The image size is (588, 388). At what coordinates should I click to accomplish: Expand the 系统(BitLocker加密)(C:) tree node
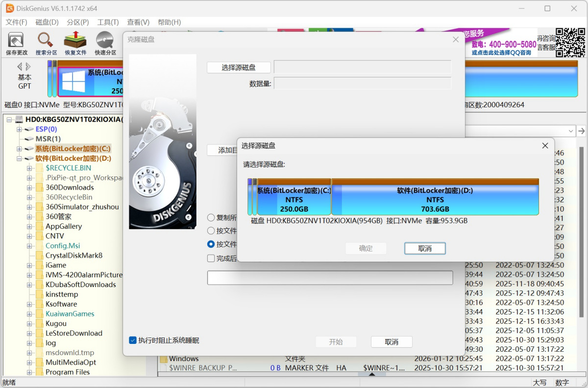click(x=19, y=149)
